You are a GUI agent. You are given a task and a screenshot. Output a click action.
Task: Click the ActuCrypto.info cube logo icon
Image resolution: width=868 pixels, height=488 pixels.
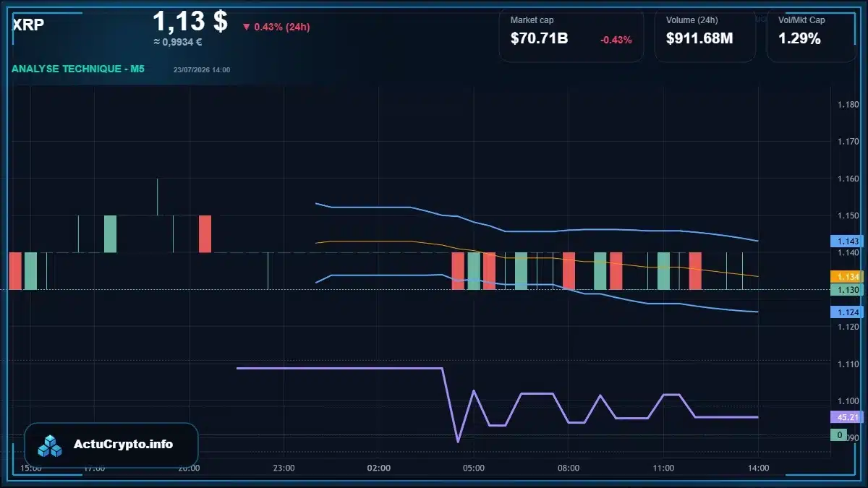point(51,445)
